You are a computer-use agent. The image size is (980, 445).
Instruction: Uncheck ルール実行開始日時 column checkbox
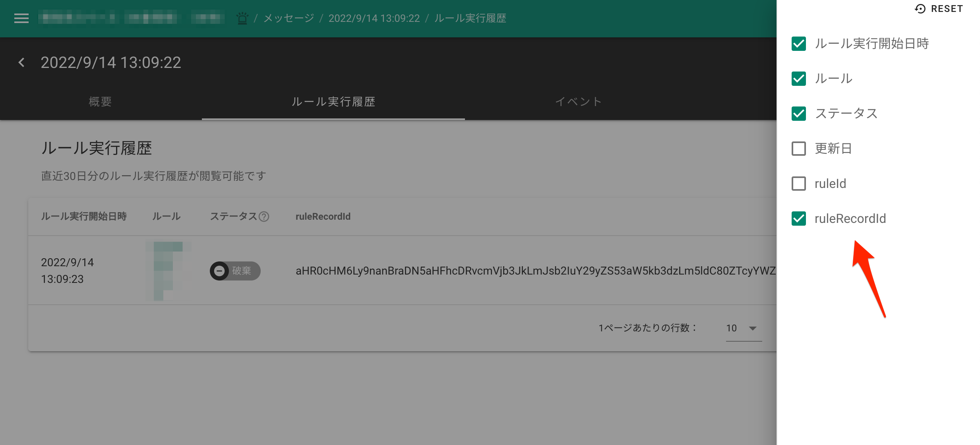pos(798,44)
